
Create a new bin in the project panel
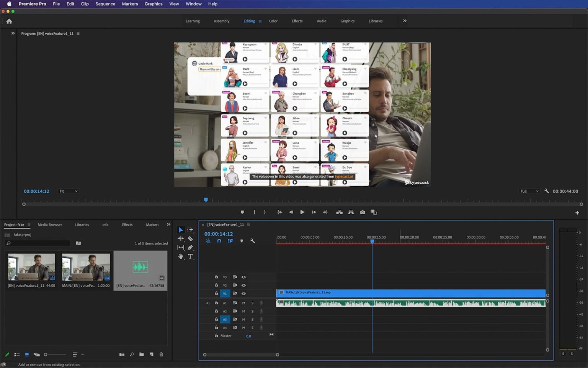click(x=142, y=354)
